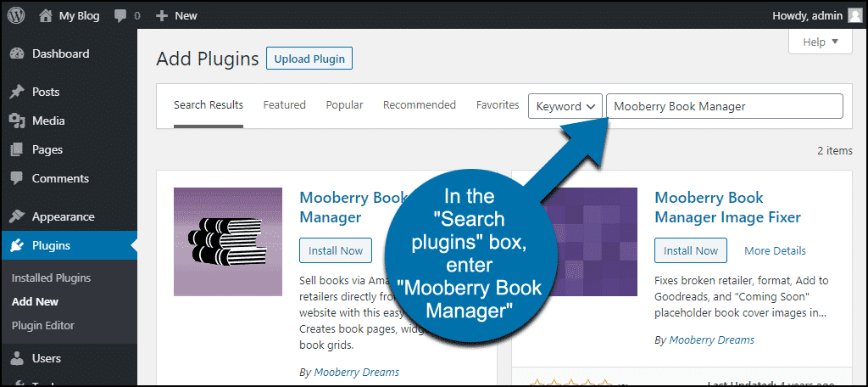Go to Media library menu
This screenshot has height=387, width=868.
tap(69, 121)
